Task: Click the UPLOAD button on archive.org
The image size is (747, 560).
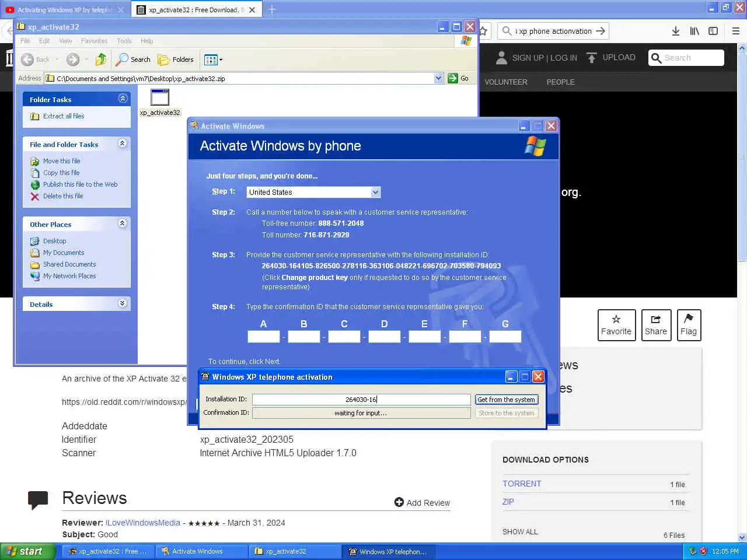Action: tap(611, 57)
